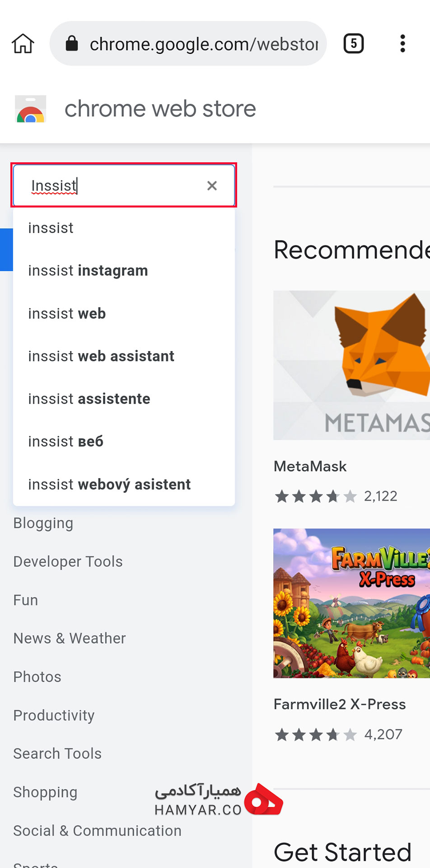Open the Productivity category

pyautogui.click(x=54, y=715)
